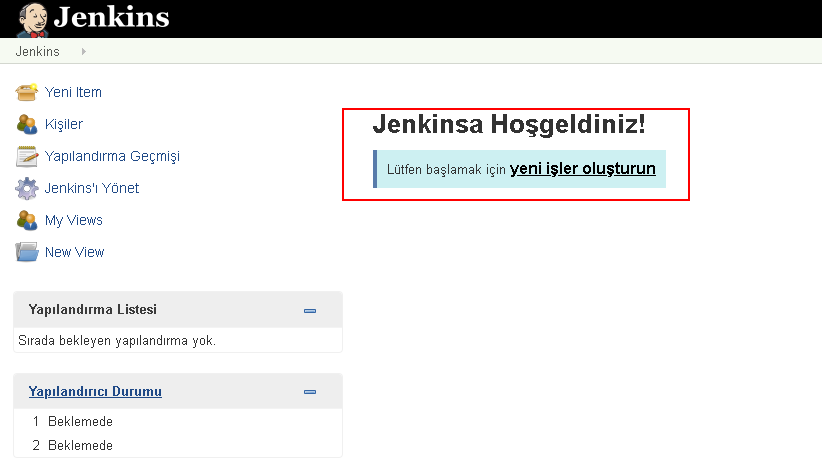Screen dimensions: 822x475
Task: Click the My Views people icon
Action: tap(26, 220)
